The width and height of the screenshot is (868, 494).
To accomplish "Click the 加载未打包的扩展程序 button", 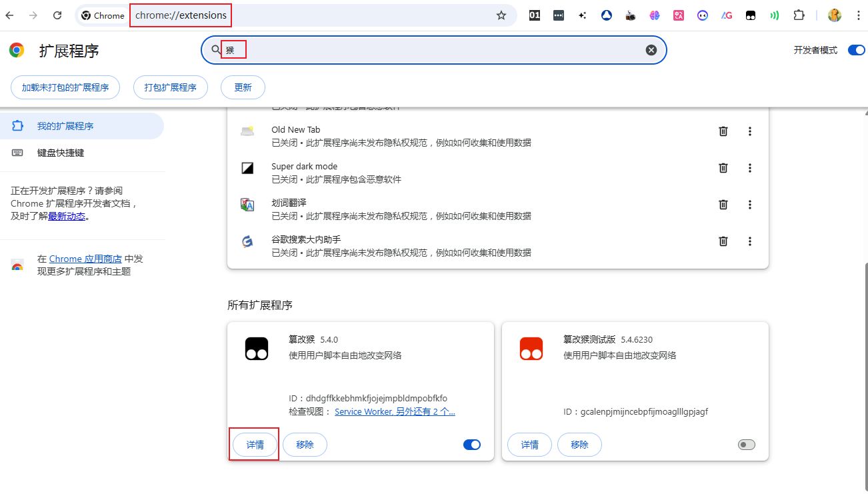I will 65,87.
